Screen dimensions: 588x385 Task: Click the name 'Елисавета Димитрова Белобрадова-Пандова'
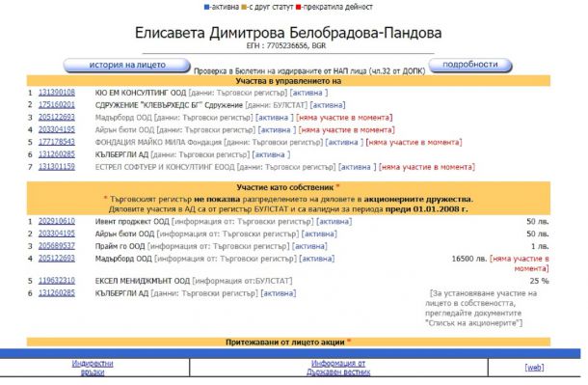coord(288,33)
